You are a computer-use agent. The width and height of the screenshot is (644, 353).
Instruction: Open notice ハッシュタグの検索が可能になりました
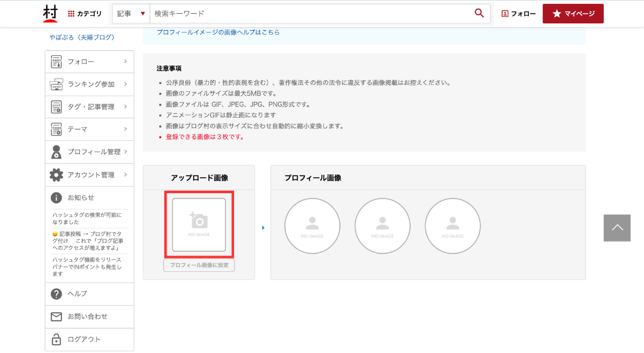point(87,218)
